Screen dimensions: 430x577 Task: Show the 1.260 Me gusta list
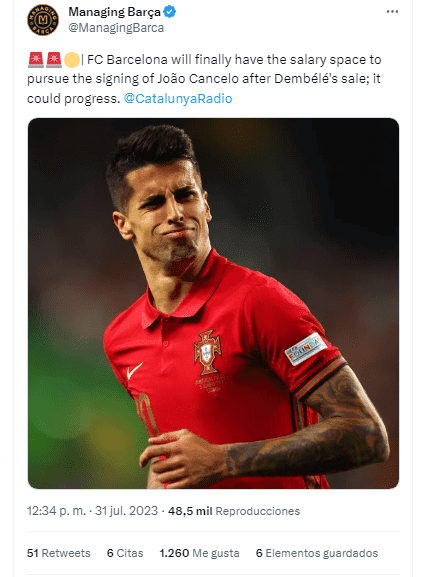click(199, 553)
